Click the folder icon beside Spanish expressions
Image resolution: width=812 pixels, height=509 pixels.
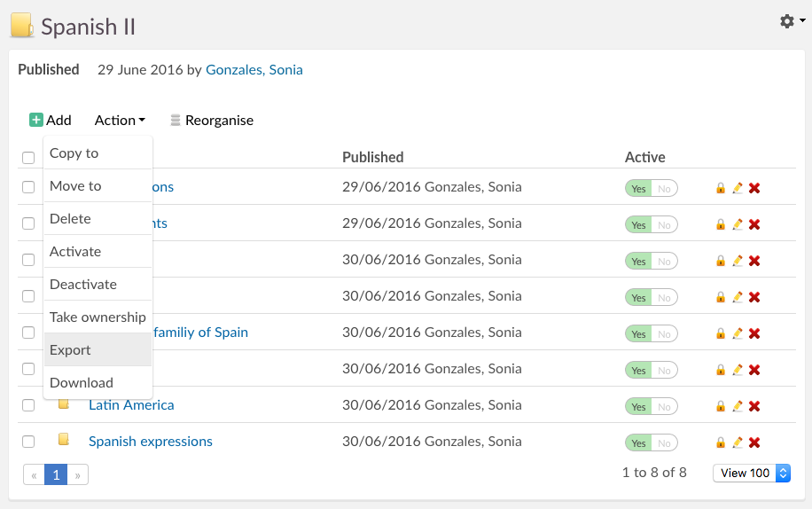(64, 440)
